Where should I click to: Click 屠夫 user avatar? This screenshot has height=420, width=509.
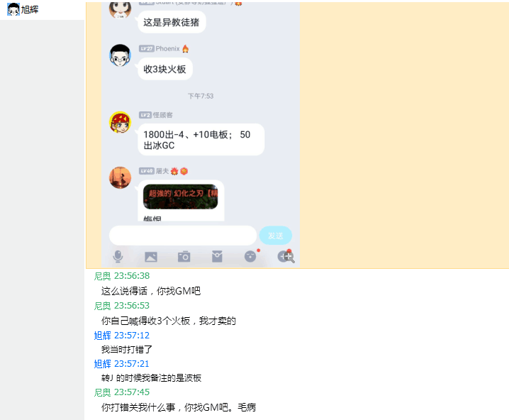[x=120, y=177]
